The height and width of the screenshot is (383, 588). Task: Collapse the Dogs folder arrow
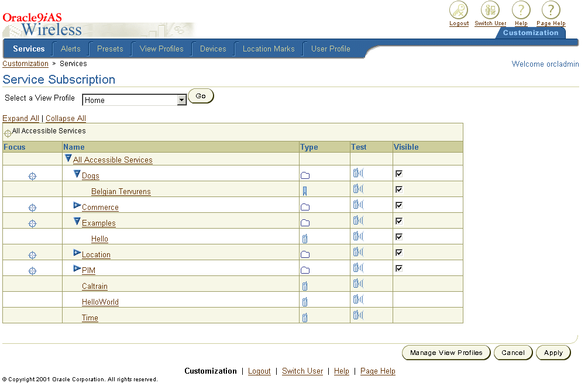(77, 174)
